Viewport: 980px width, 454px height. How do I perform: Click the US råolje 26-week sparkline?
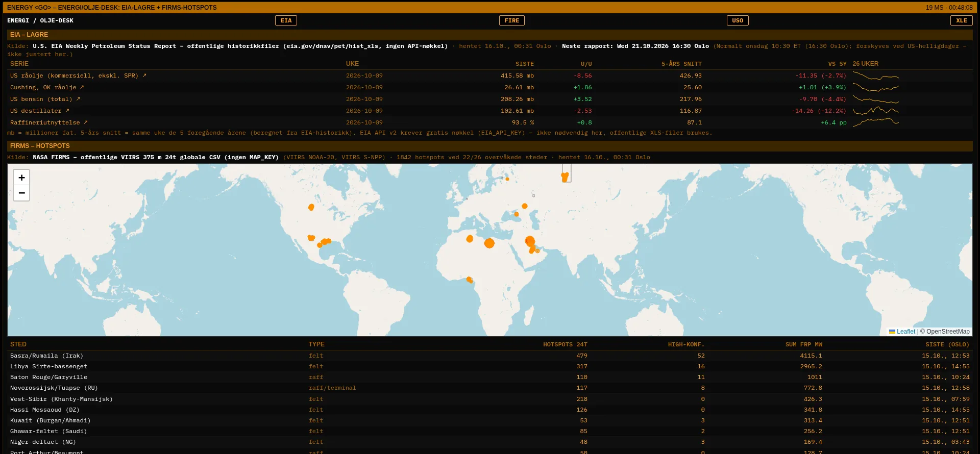pyautogui.click(x=876, y=76)
